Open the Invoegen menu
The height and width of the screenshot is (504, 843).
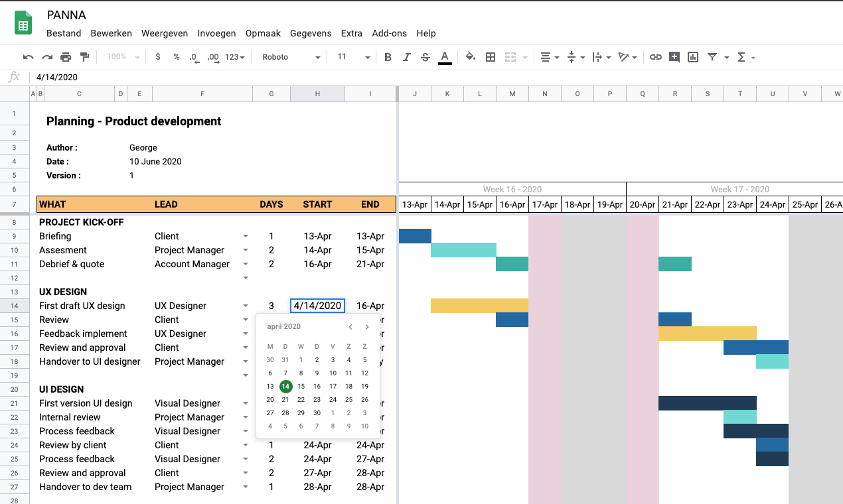coord(216,33)
